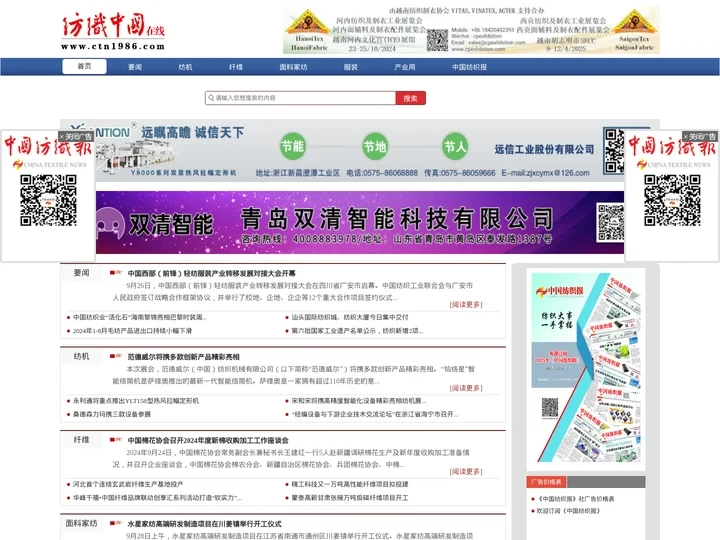Click the 纺机 section label
This screenshot has height=540, width=720.
coord(82,356)
